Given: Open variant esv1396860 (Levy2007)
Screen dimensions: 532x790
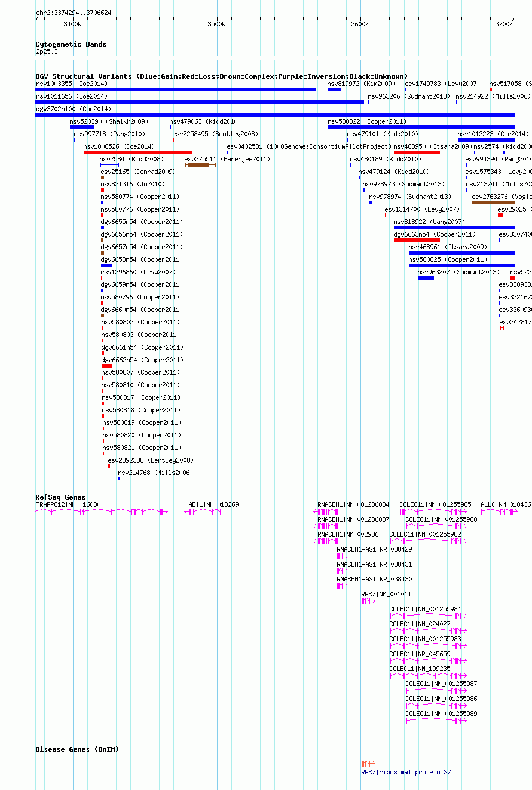Looking at the screenshot, I should [139, 272].
